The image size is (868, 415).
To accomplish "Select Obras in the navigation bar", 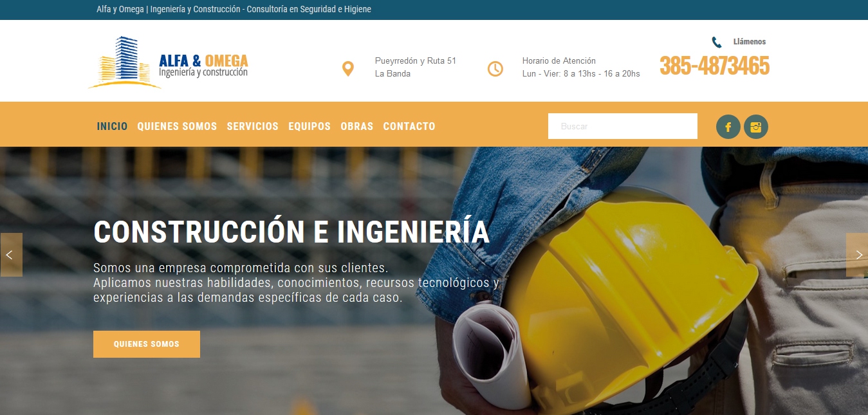I will coord(357,126).
